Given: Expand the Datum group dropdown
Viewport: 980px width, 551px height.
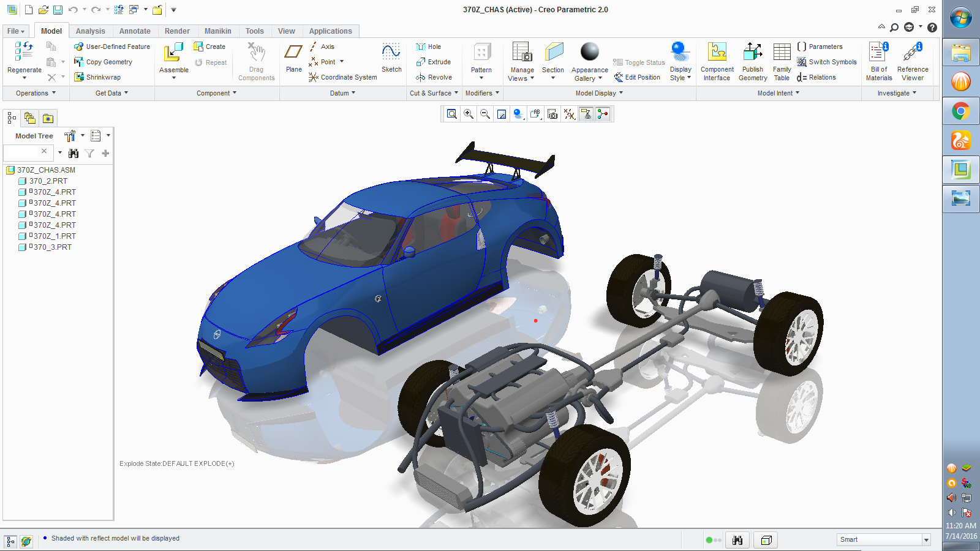Looking at the screenshot, I should (x=342, y=93).
